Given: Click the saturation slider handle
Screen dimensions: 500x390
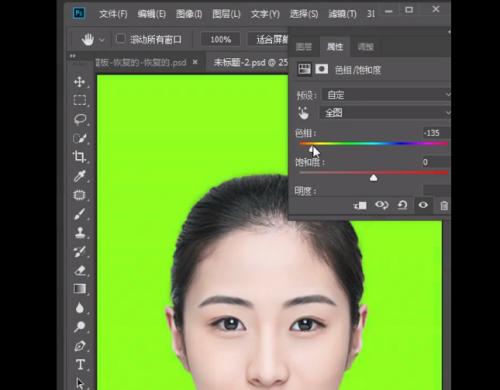Looking at the screenshot, I should 373,178.
